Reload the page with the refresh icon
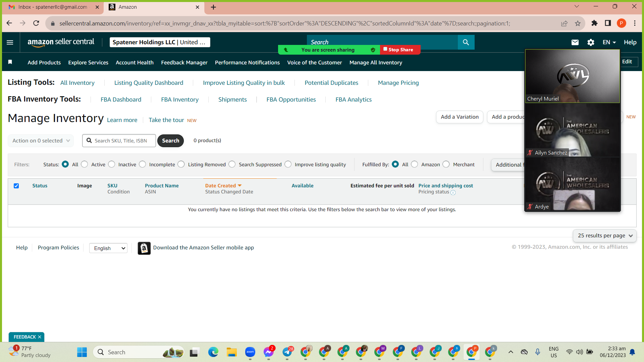The image size is (644, 362). (36, 23)
